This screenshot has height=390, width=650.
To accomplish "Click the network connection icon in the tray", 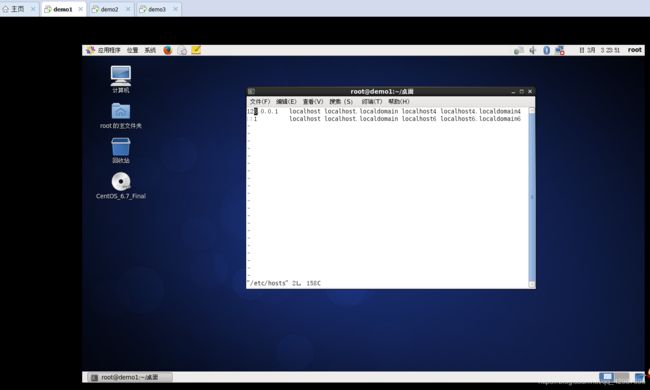I will 560,50.
